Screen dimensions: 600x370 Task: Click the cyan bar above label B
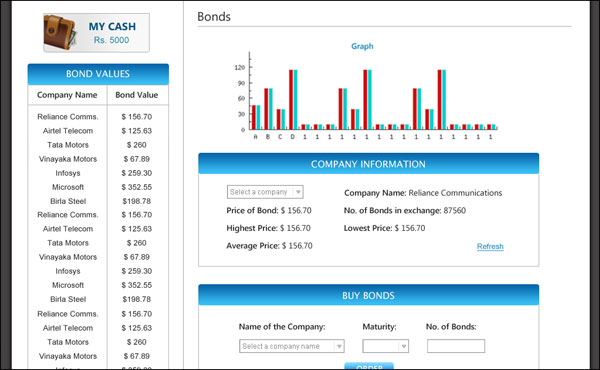[271, 109]
